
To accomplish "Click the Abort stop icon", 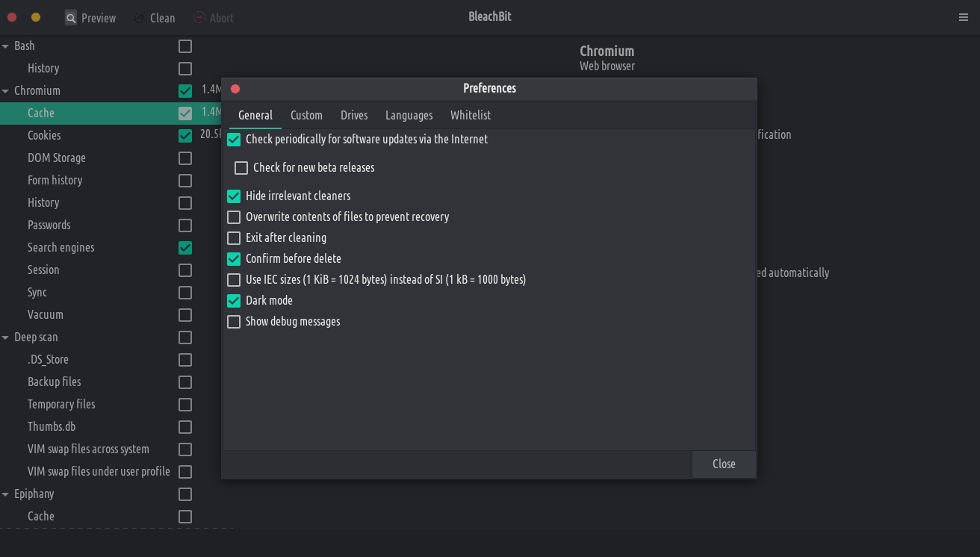I will pos(199,17).
